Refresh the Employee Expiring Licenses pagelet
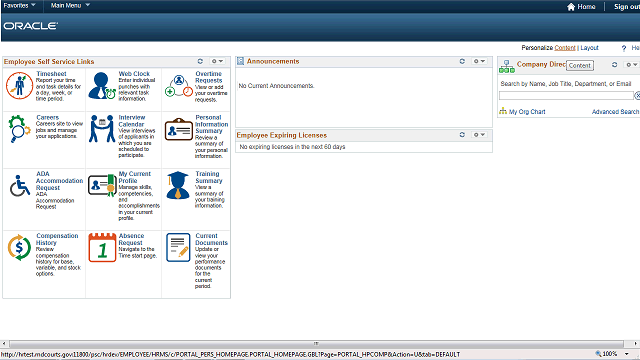 (x=462, y=135)
